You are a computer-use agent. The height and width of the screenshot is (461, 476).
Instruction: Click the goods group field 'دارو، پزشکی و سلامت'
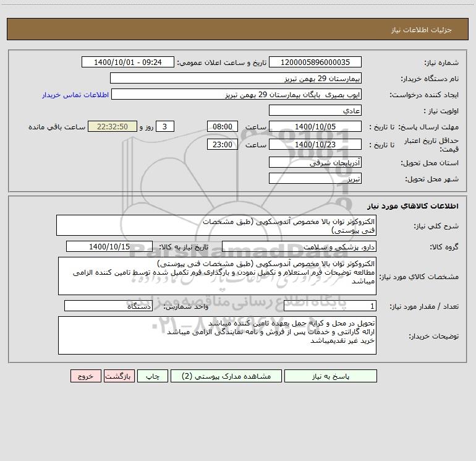(299, 246)
